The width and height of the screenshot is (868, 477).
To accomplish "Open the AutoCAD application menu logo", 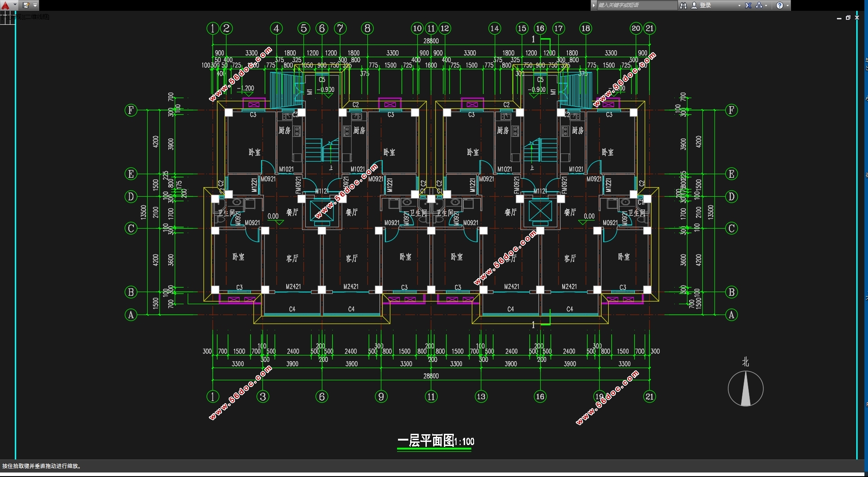I will (5, 5).
